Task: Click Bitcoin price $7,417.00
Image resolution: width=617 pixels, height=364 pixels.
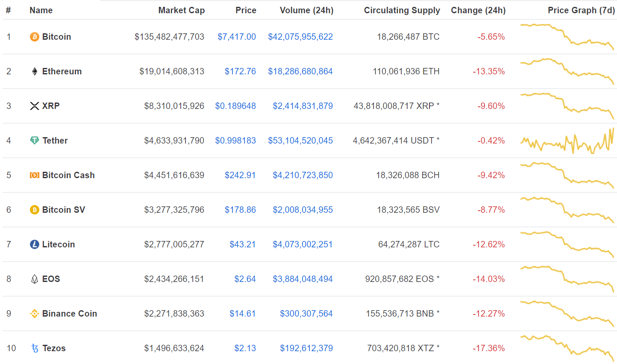Action: pos(237,37)
